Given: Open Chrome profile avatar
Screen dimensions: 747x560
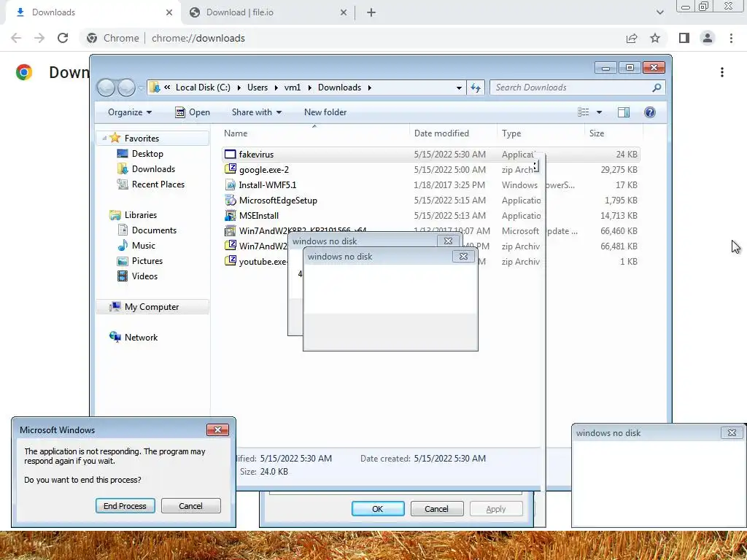Looking at the screenshot, I should (708, 38).
